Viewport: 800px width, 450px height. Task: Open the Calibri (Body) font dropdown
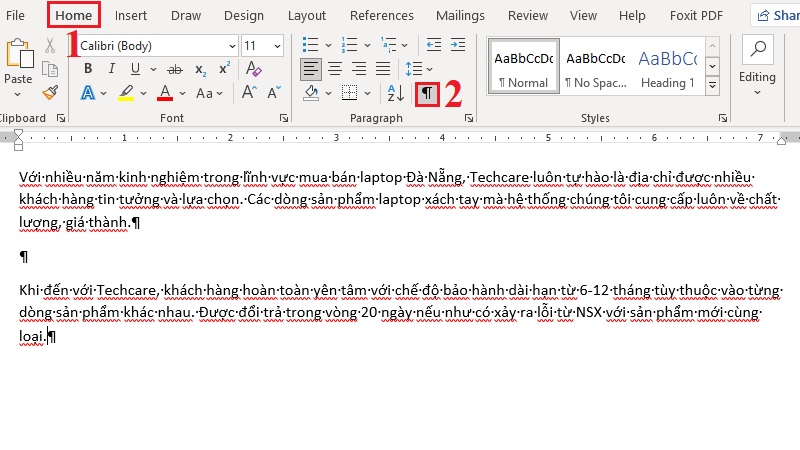click(x=232, y=46)
